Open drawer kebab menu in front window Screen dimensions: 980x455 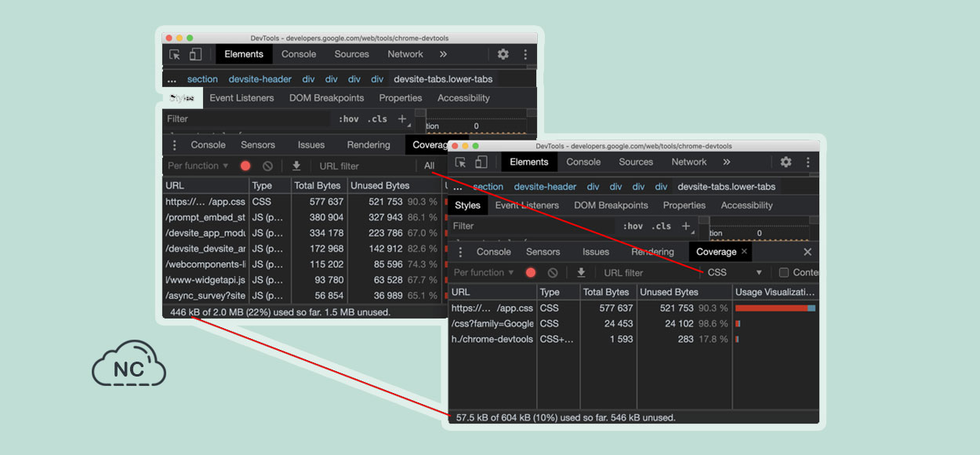point(460,252)
